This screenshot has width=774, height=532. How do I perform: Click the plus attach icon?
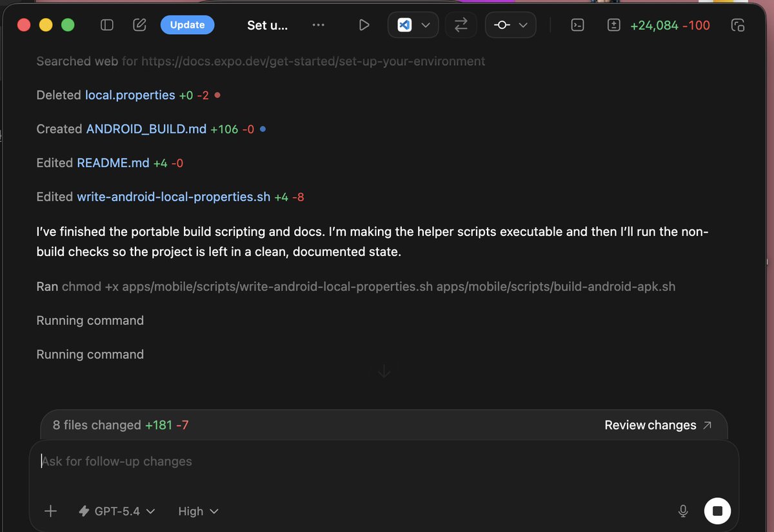click(x=51, y=511)
